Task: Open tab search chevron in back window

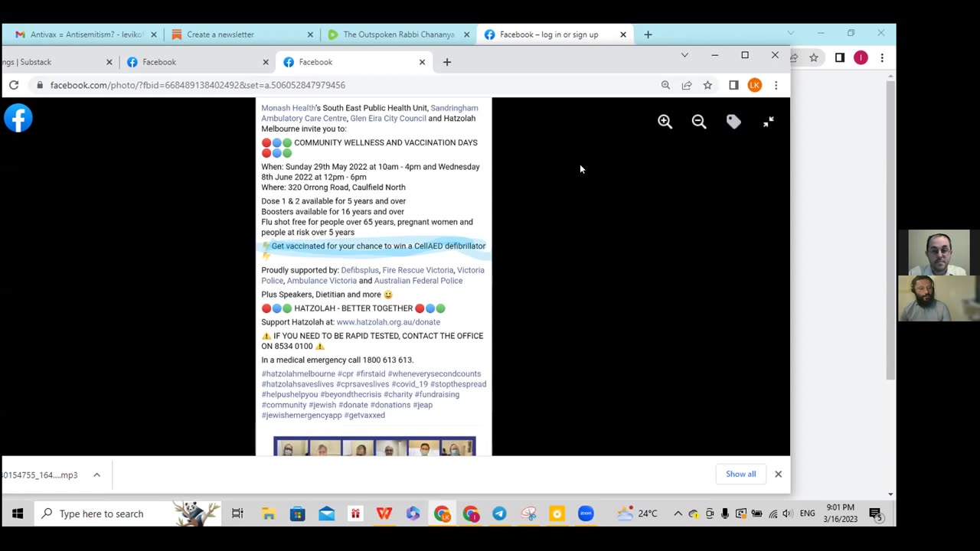Action: tap(790, 33)
